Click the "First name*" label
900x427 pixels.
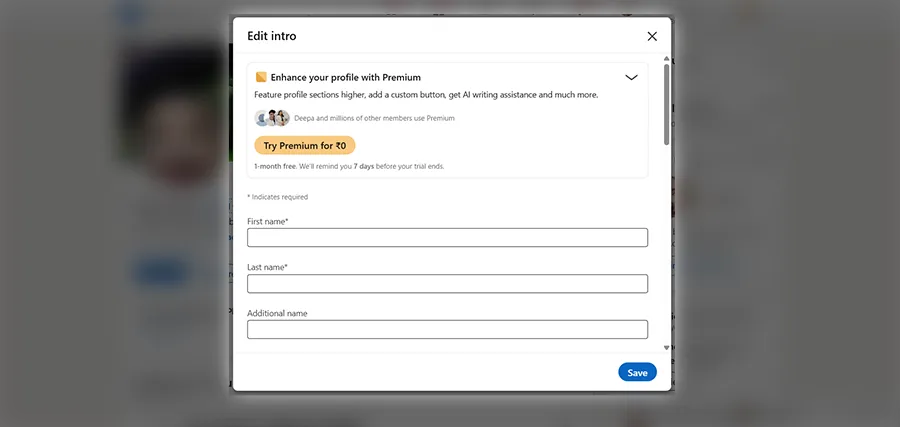267,222
